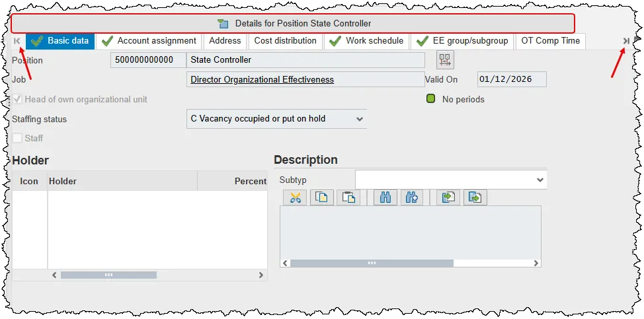
Task: Click inside the Description text area
Action: (411, 232)
